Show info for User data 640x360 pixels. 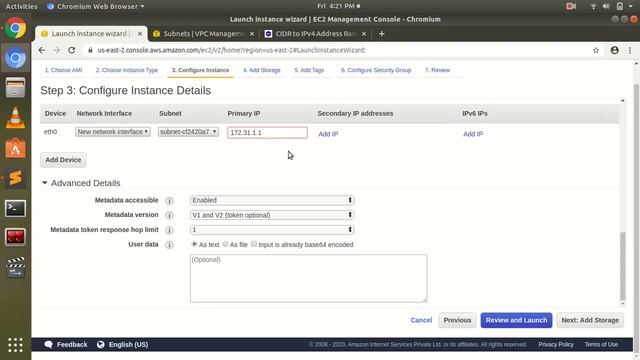click(169, 245)
